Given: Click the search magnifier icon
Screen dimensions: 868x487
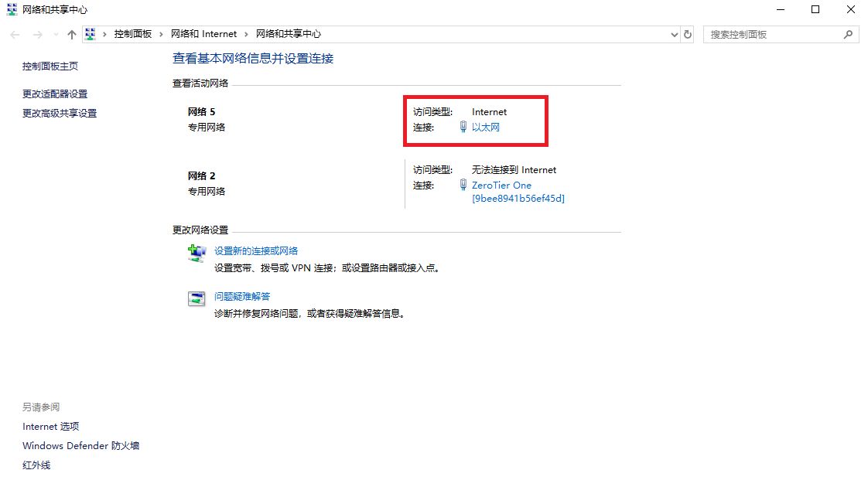Looking at the screenshot, I should coord(849,35).
